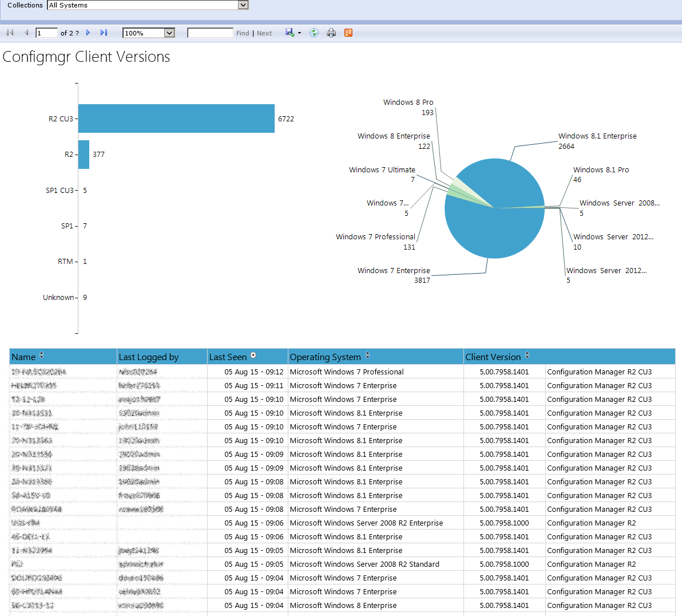Open the All Systems collections dropdown
The height and width of the screenshot is (616, 682).
[243, 5]
